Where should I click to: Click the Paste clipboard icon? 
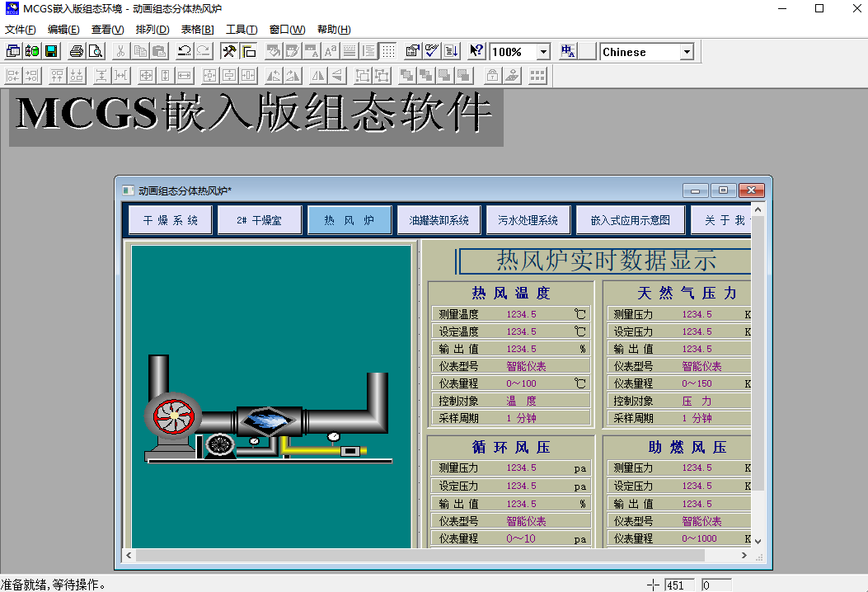159,51
